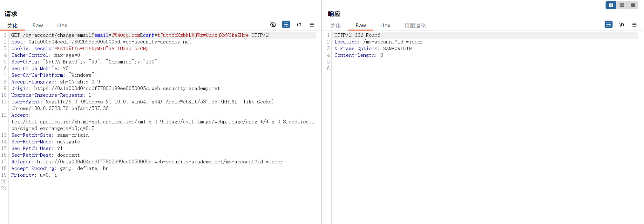This screenshot has height=224, width=644.
Task: Open response panel hamburger options menu
Action: [634, 24]
